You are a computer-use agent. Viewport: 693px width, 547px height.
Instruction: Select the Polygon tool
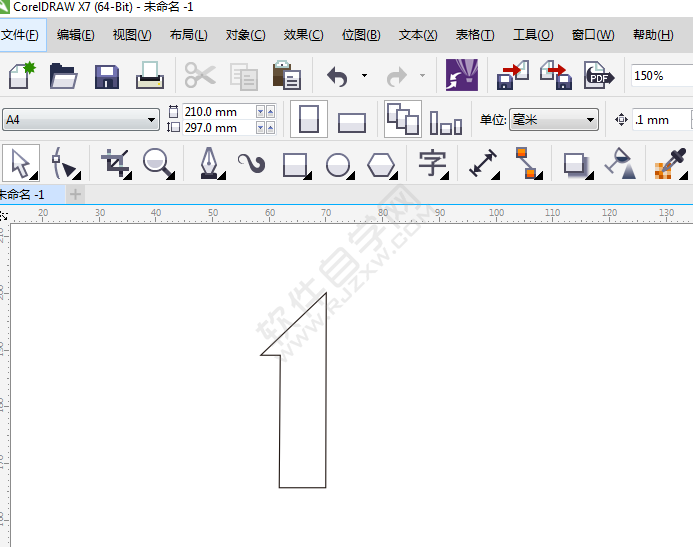pos(381,162)
